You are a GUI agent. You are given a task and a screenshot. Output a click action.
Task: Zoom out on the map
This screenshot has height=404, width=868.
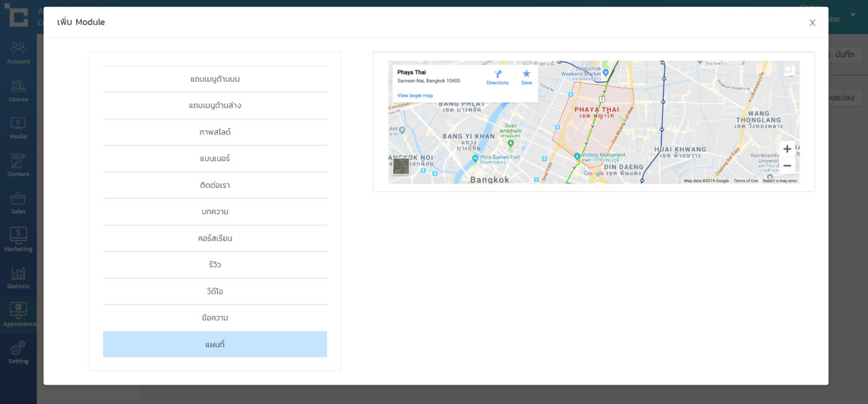coord(787,165)
